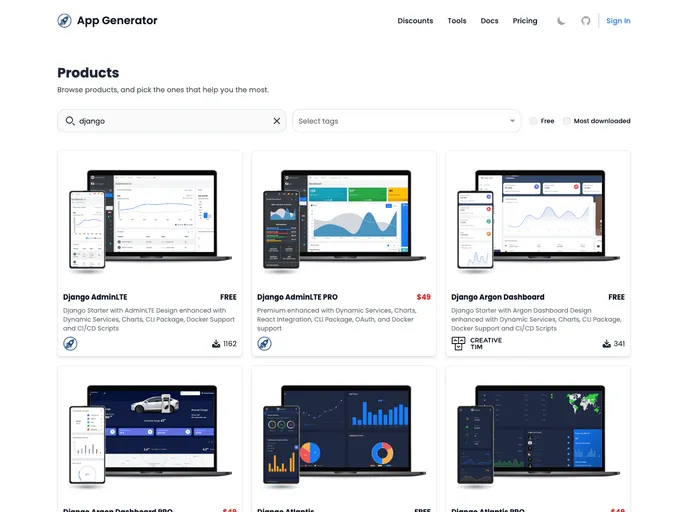
Task: Click the Creative Tim logo
Action: click(x=477, y=343)
